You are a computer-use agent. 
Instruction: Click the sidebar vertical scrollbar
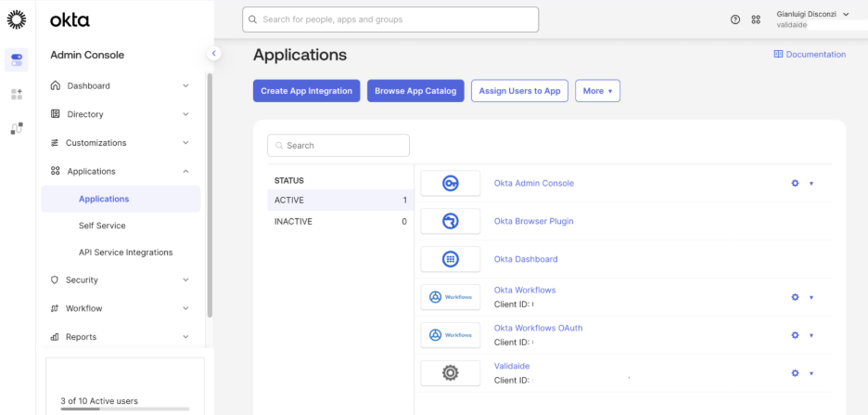210,195
